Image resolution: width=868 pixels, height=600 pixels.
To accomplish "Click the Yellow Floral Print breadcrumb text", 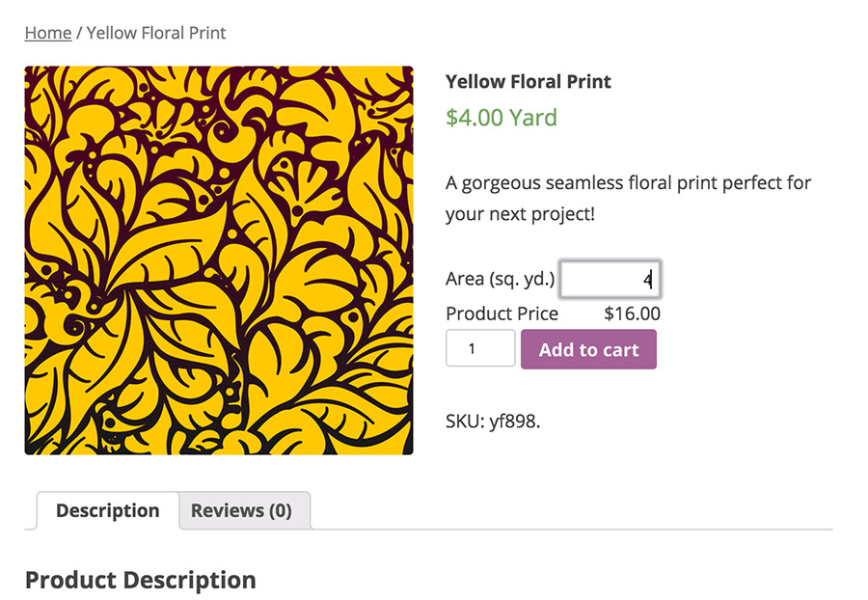I will [x=156, y=33].
